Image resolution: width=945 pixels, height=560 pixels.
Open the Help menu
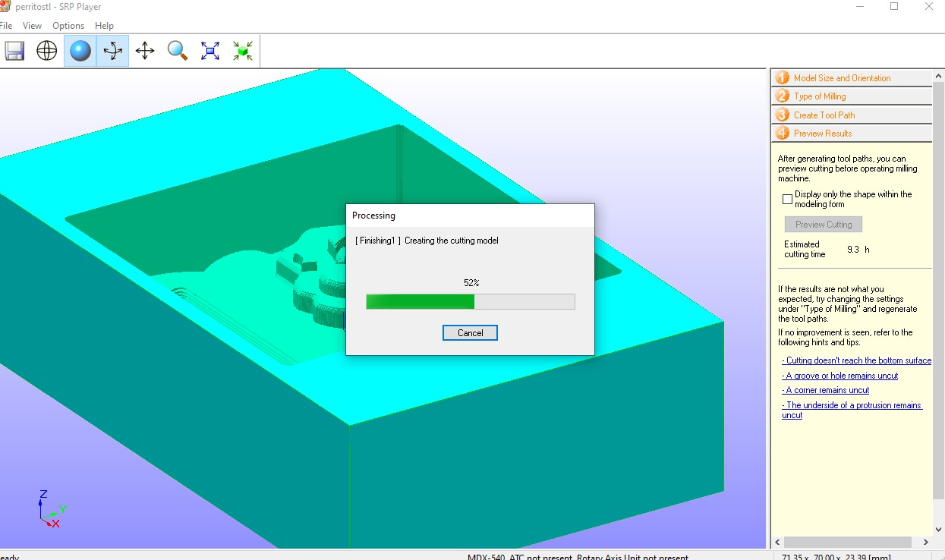tap(104, 26)
